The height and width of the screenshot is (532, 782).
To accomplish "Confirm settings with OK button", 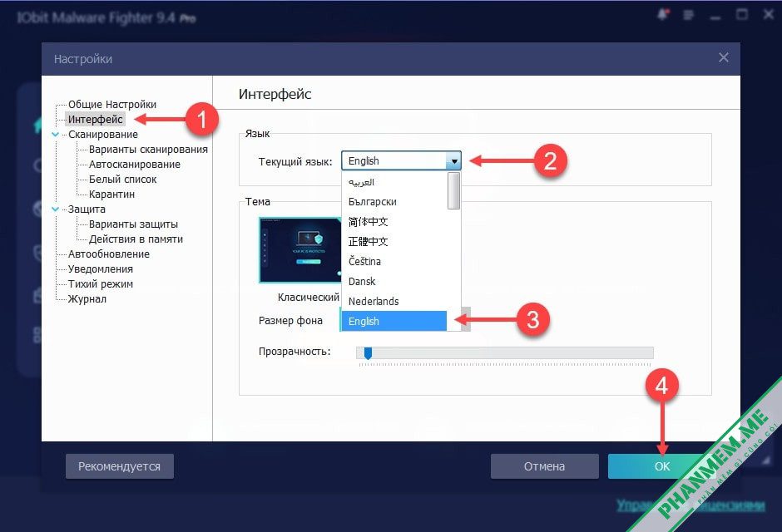I will [662, 466].
